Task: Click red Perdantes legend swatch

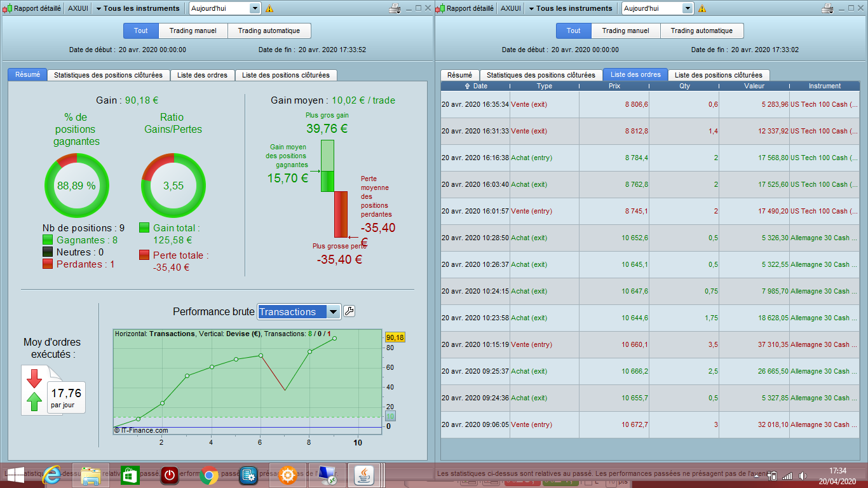Action: coord(48,264)
